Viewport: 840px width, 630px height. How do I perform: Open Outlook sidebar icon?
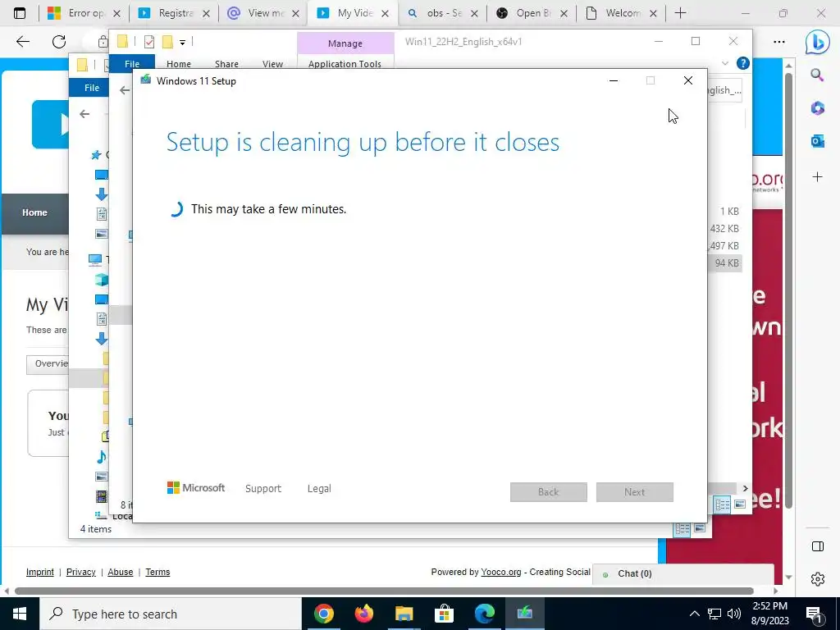[x=817, y=141]
